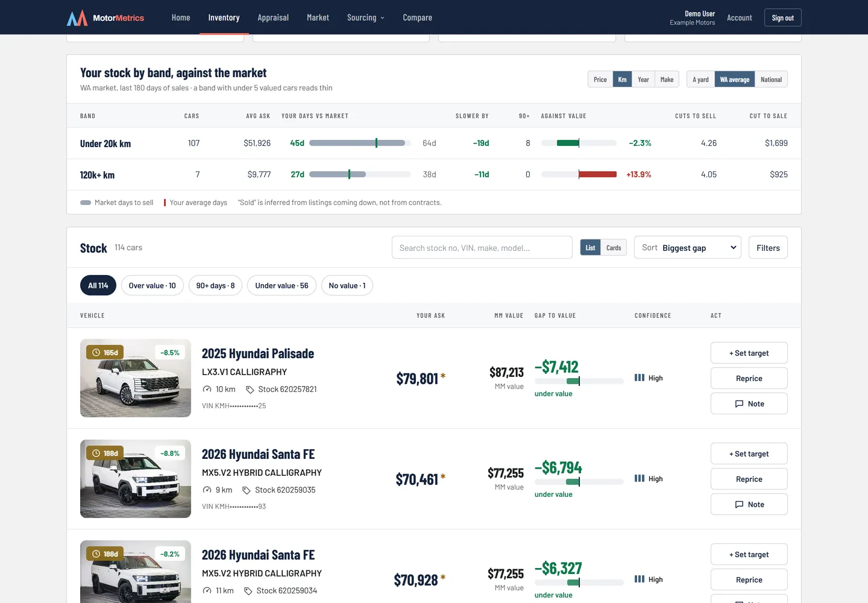
Task: Filter stock to No value · 1
Action: point(347,286)
